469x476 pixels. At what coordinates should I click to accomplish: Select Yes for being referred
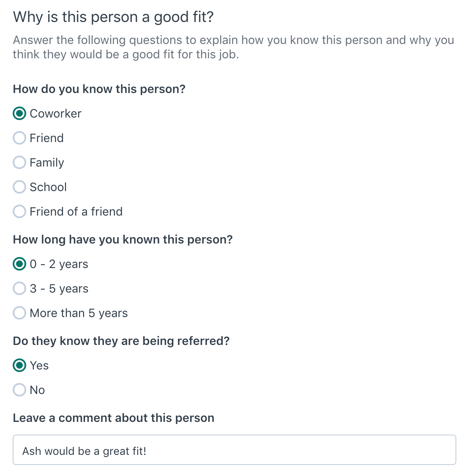coord(19,365)
